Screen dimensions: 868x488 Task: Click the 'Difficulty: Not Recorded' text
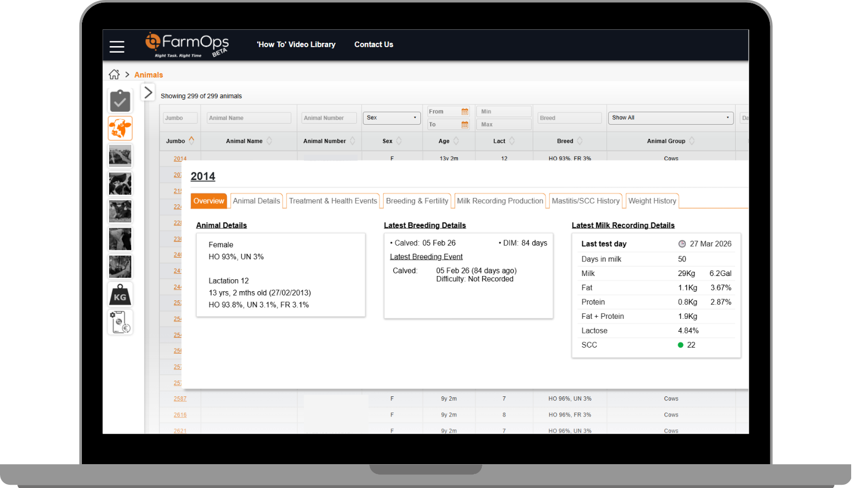(x=475, y=279)
